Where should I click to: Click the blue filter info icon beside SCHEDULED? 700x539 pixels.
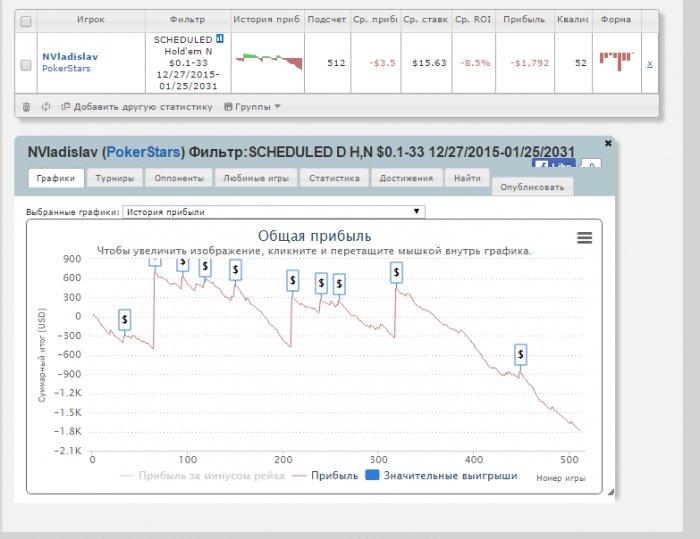tap(220, 38)
